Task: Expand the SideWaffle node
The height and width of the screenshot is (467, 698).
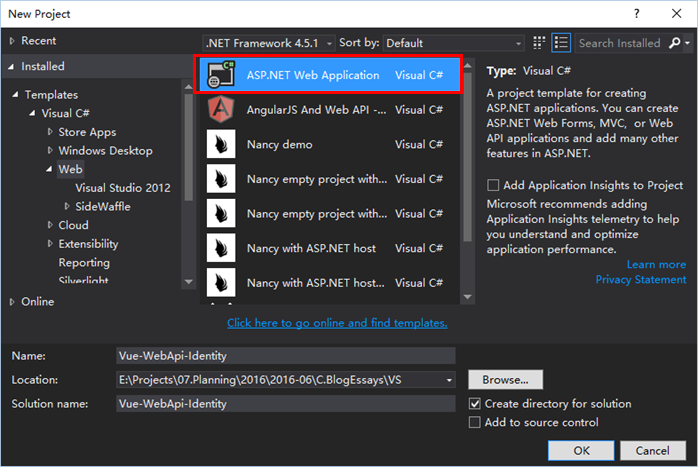Action: click(x=67, y=206)
